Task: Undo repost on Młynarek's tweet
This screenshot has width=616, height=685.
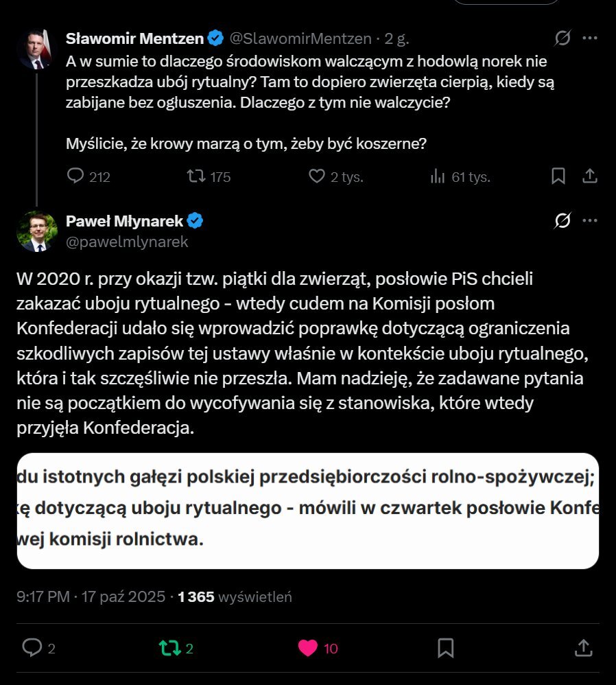Action: tap(168, 647)
